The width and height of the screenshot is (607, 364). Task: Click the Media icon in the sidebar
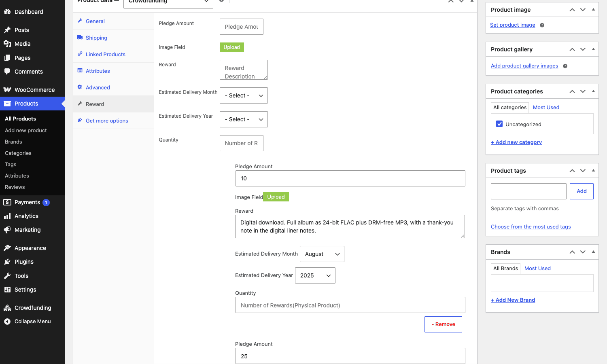pos(7,44)
